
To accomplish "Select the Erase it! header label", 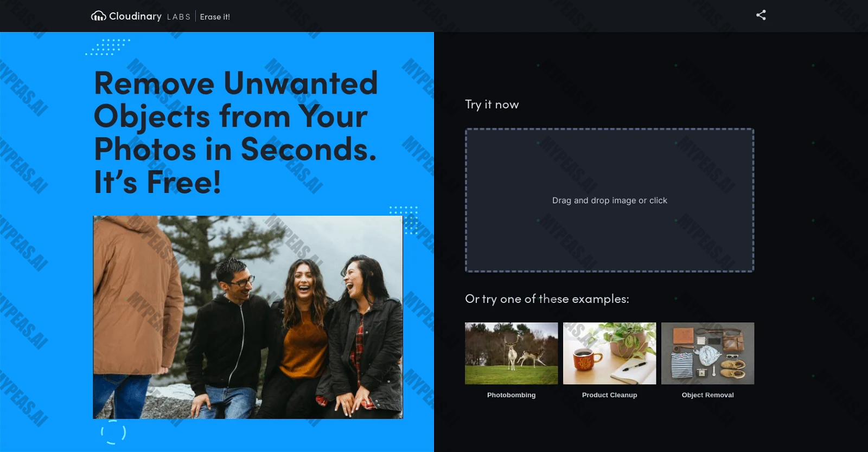I will click(215, 17).
